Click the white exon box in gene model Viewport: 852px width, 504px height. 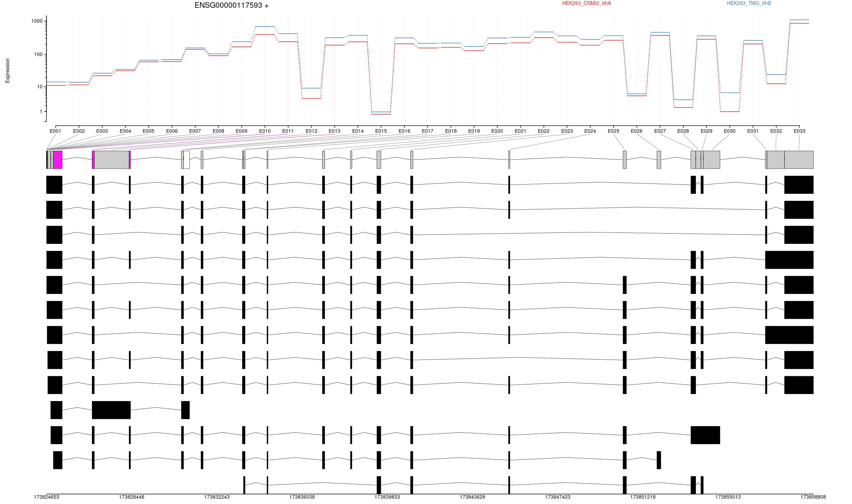[x=187, y=160]
